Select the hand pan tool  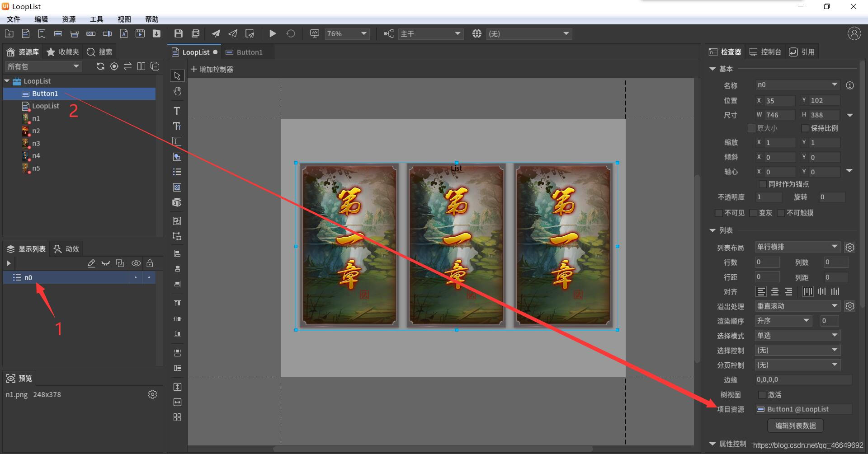177,91
